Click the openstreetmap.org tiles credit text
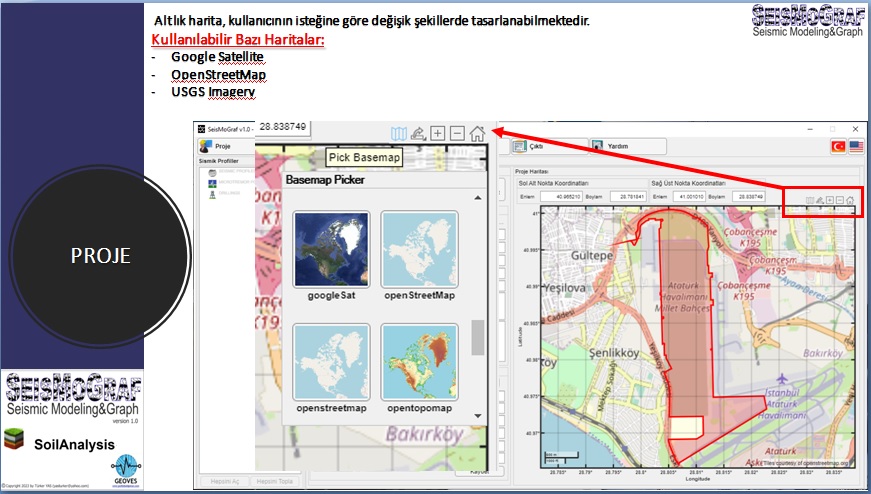 point(805,463)
